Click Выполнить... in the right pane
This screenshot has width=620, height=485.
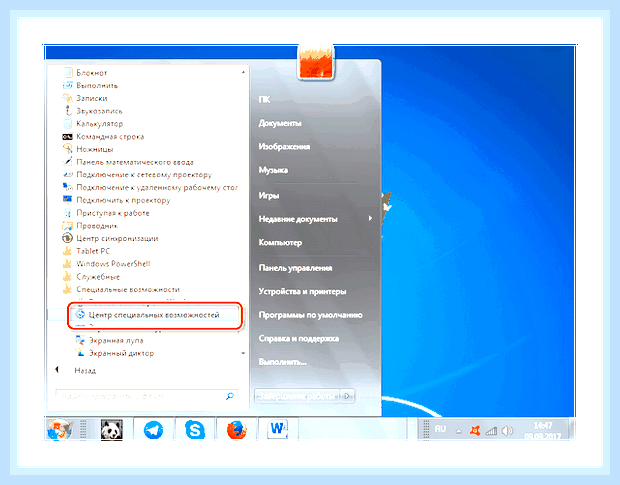coord(282,362)
